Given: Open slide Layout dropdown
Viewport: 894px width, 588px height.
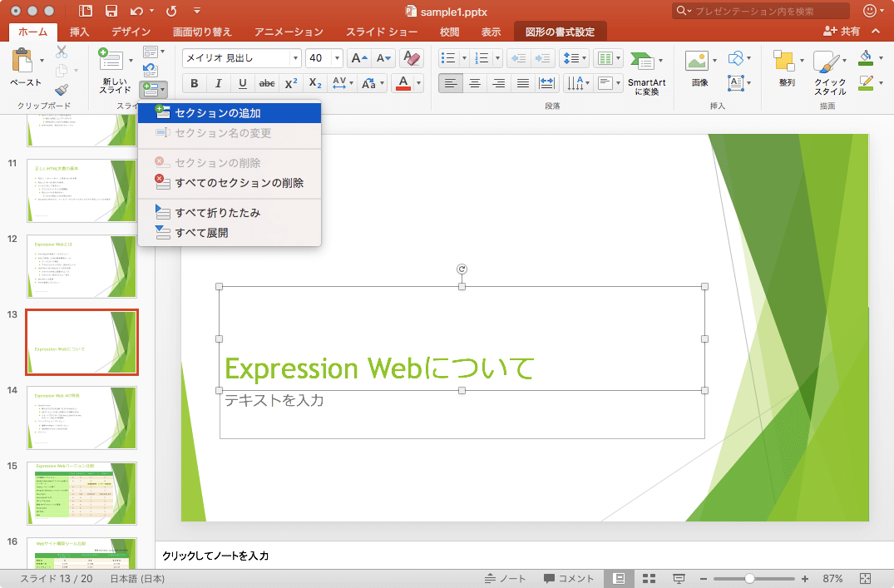Looking at the screenshot, I should click(x=153, y=52).
